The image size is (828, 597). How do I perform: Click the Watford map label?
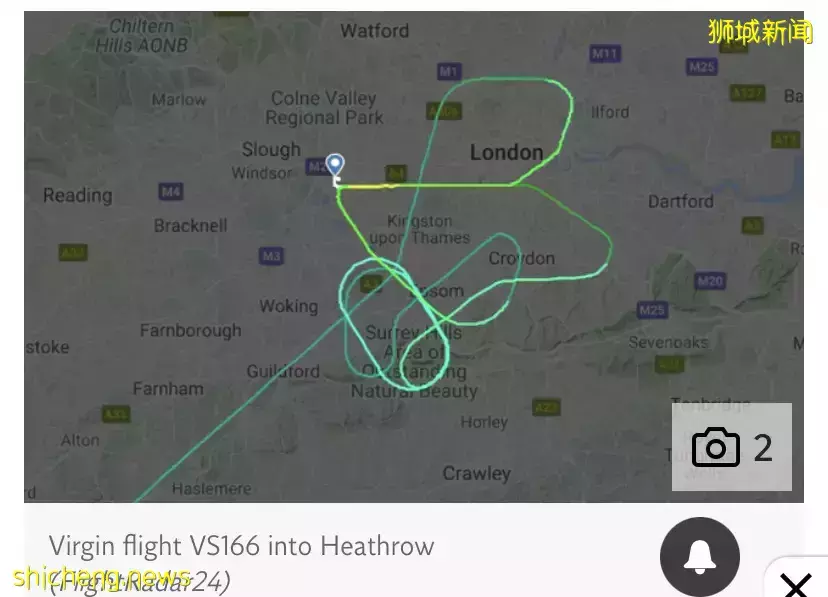click(x=374, y=31)
